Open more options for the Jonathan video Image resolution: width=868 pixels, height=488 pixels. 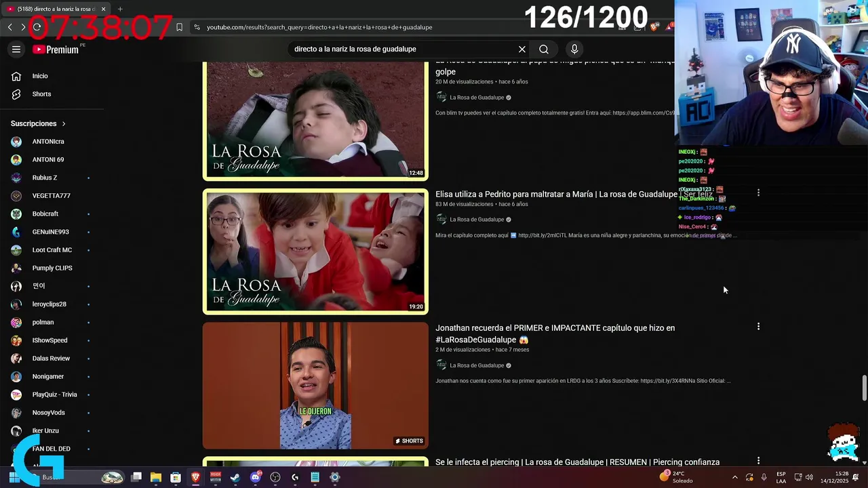point(758,327)
